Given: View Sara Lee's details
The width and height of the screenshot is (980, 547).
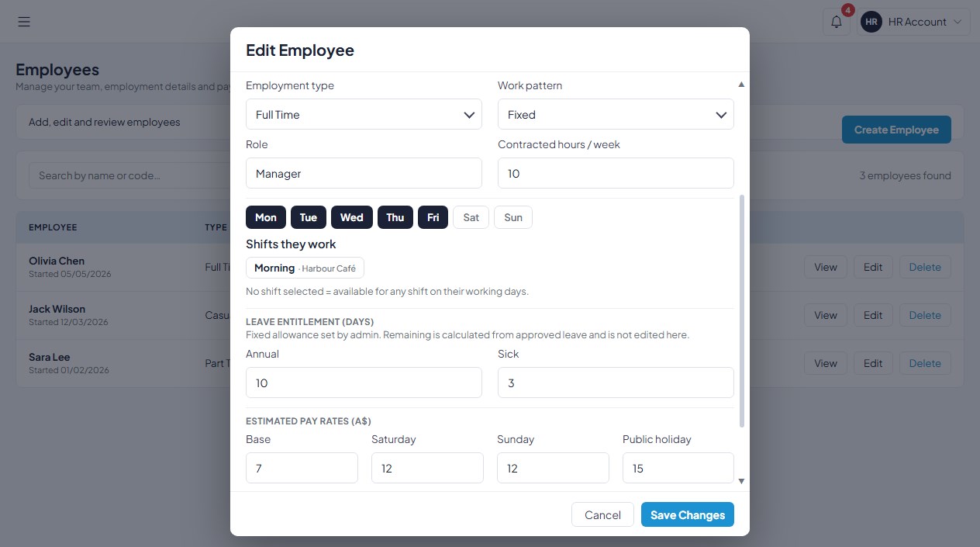Looking at the screenshot, I should point(826,363).
